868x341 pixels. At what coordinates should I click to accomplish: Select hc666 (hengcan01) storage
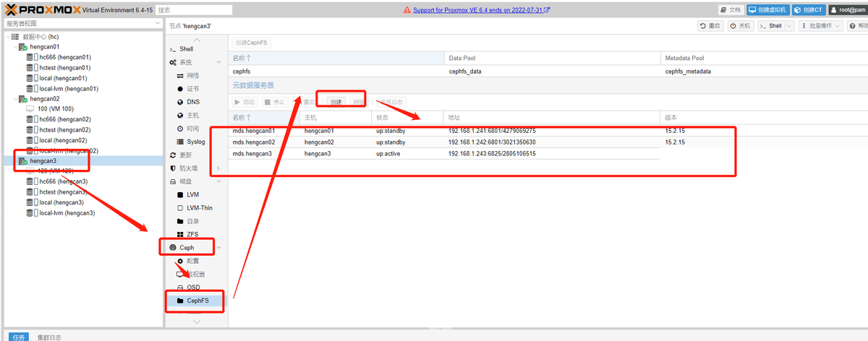(64, 57)
